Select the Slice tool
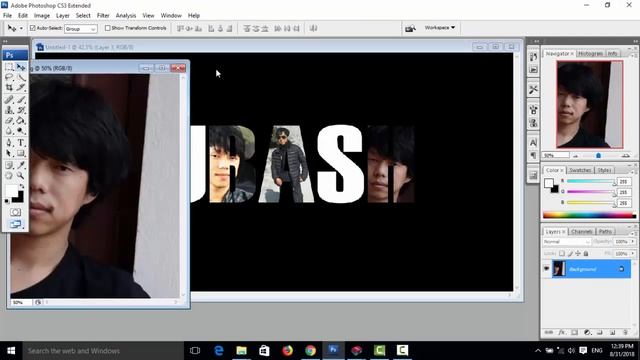The image size is (640, 360). pos(21,88)
